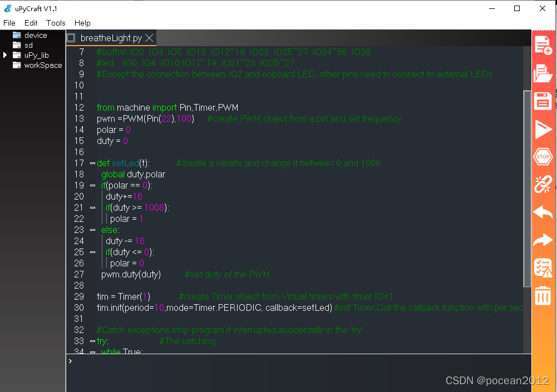Select the uPy_lib folder

coord(36,55)
